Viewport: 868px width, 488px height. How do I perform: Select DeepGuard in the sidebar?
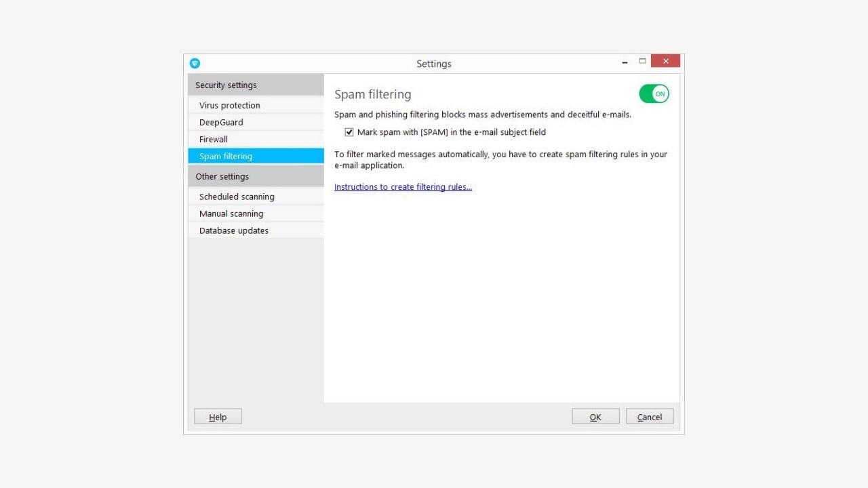[x=221, y=122]
